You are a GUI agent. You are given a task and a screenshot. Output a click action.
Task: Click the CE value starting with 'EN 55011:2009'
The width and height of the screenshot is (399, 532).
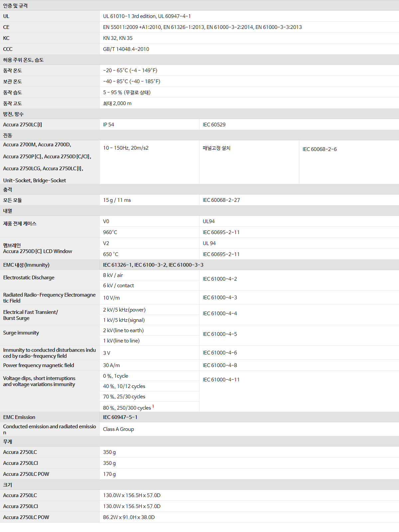coord(202,27)
